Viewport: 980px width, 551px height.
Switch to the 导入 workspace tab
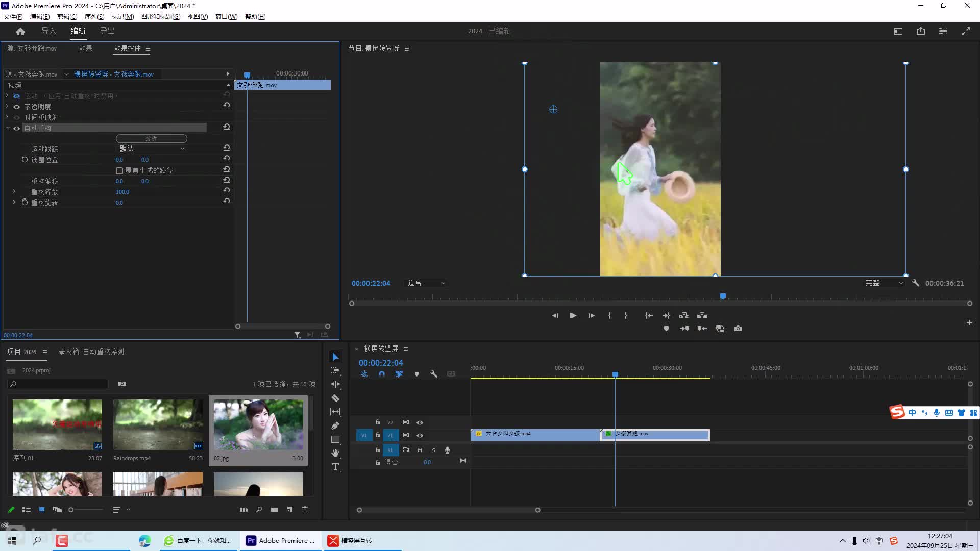pyautogui.click(x=49, y=31)
